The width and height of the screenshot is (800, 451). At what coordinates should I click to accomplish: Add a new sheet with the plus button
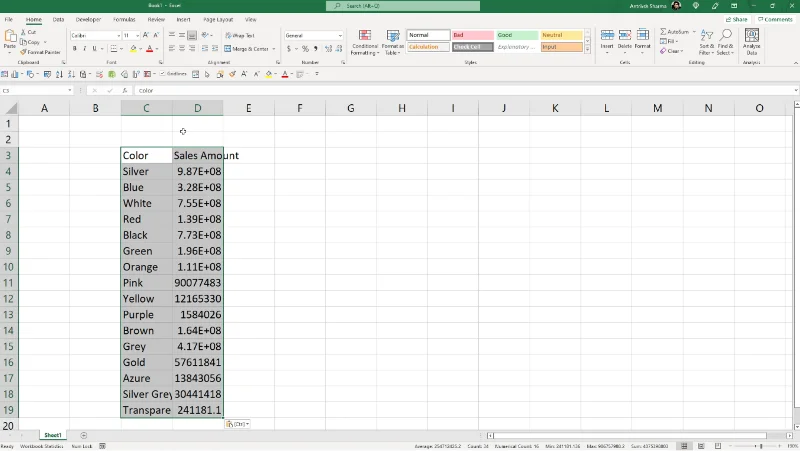pos(84,435)
